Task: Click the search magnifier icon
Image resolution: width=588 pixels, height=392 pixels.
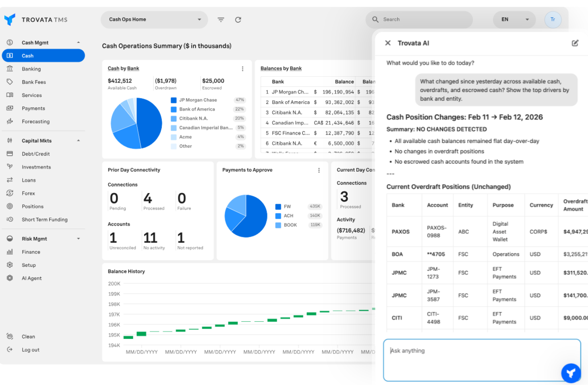Action: click(375, 19)
